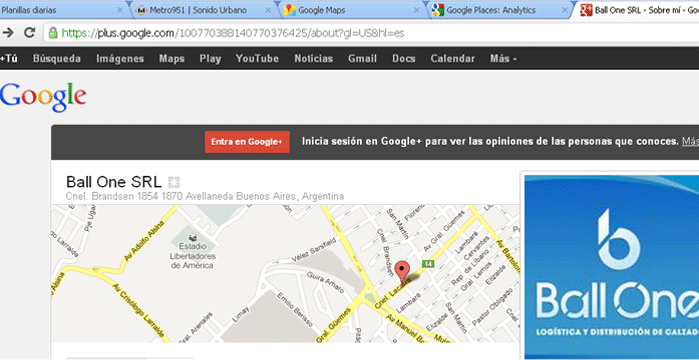699x360 pixels.
Task: Open Búsqueda in the Google bar
Action: pyautogui.click(x=57, y=59)
